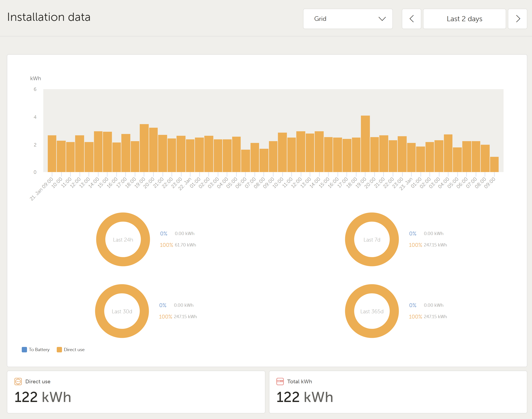The width and height of the screenshot is (532, 419).
Task: Toggle the Direct use legend series
Action: [x=74, y=350]
